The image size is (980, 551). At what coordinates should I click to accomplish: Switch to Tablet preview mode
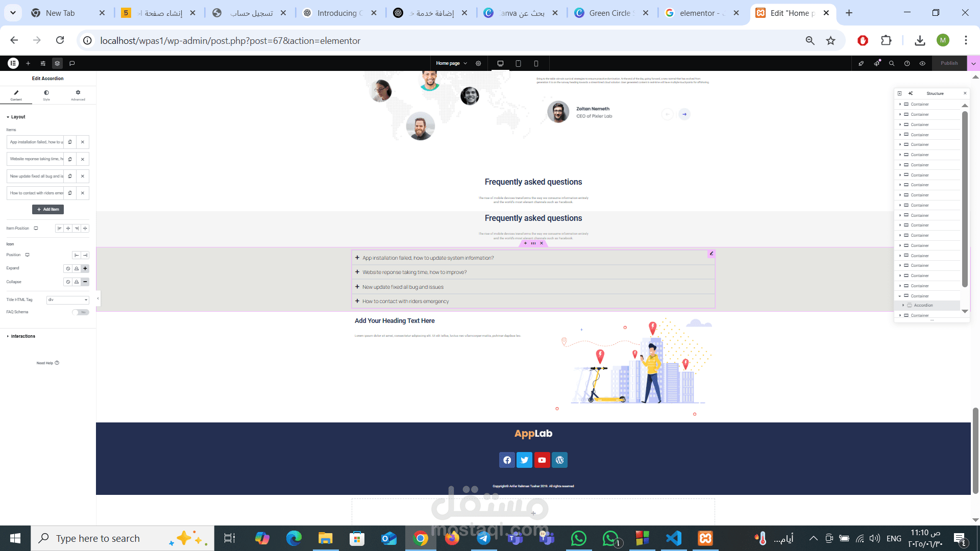pos(518,63)
